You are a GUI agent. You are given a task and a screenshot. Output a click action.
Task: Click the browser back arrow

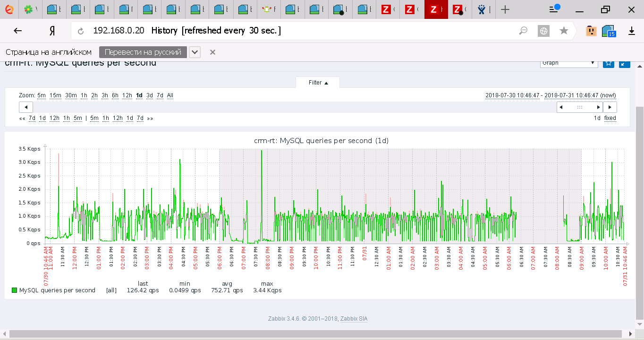coord(17,31)
